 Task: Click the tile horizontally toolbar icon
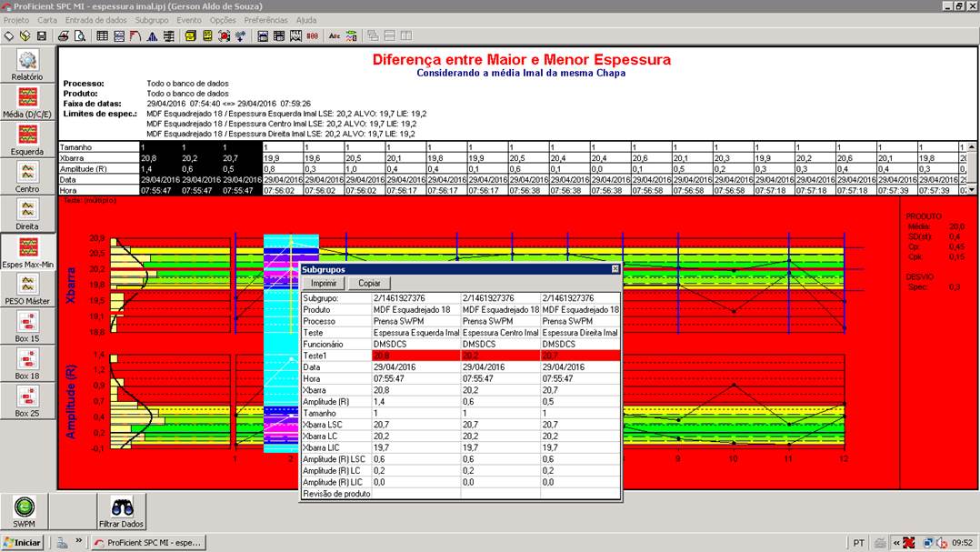[389, 36]
